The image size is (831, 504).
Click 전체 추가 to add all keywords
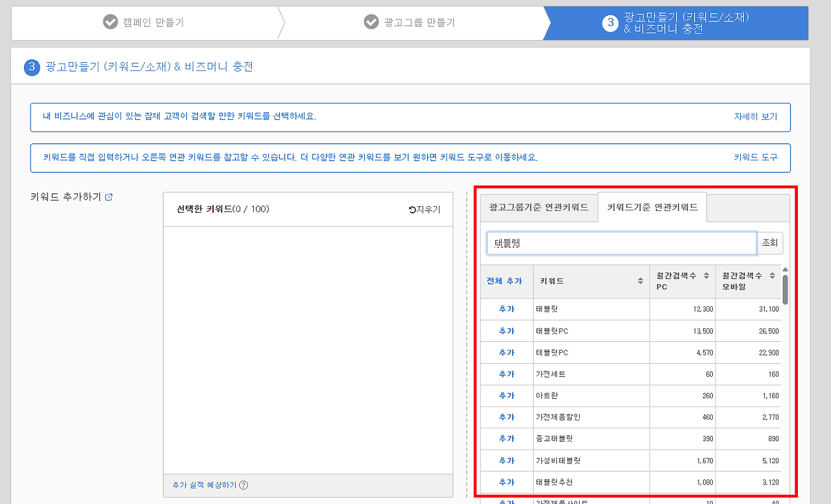pos(504,281)
